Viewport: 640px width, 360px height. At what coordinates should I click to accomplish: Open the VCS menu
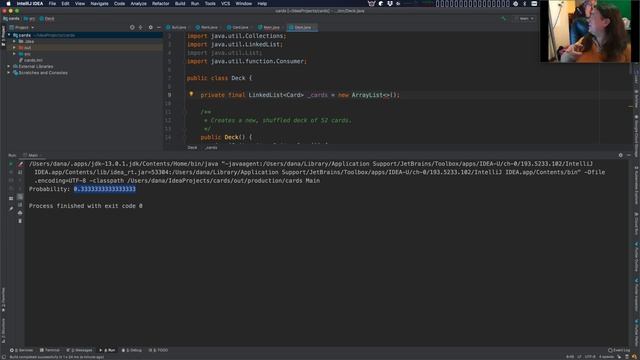pos(225,4)
